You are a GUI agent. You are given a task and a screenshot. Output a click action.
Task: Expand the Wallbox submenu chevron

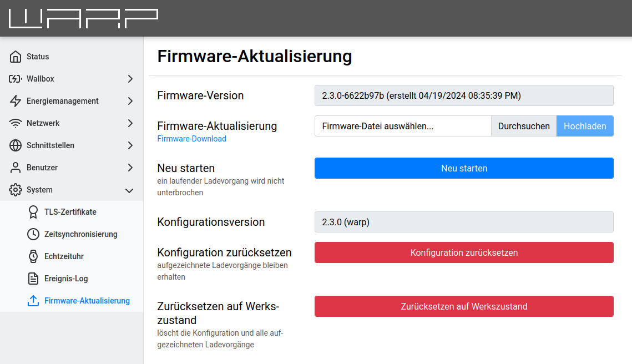pyautogui.click(x=130, y=79)
